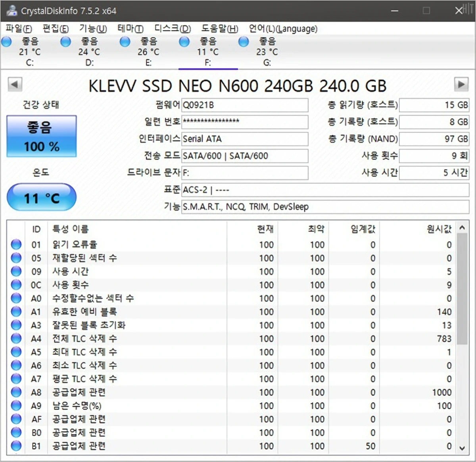Select drive E: status circle icon
The image size is (476, 462).
tap(125, 42)
